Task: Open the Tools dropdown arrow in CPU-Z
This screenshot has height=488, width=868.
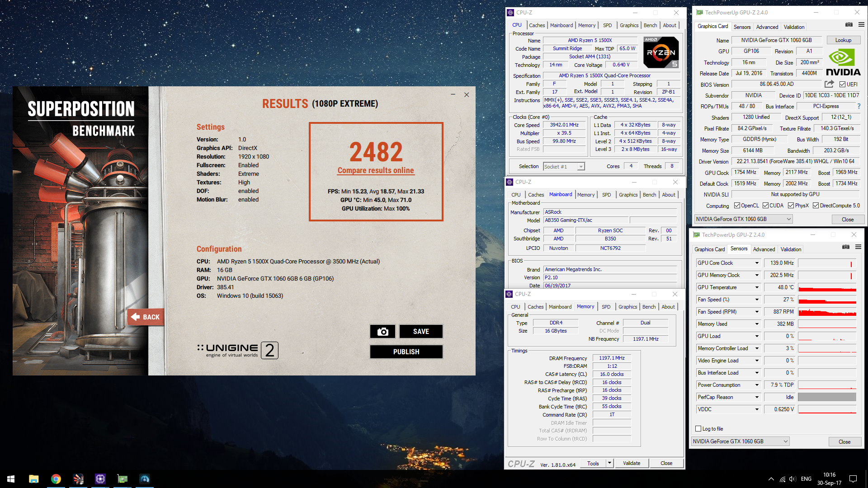Action: point(609,463)
